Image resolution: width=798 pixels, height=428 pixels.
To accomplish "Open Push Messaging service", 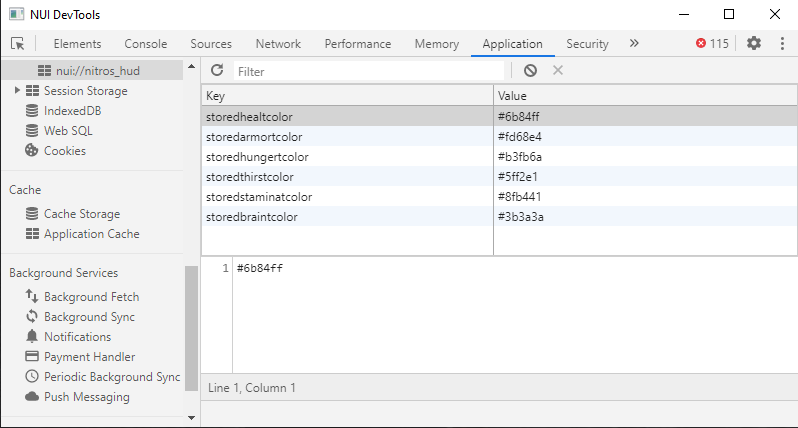I will (x=87, y=396).
